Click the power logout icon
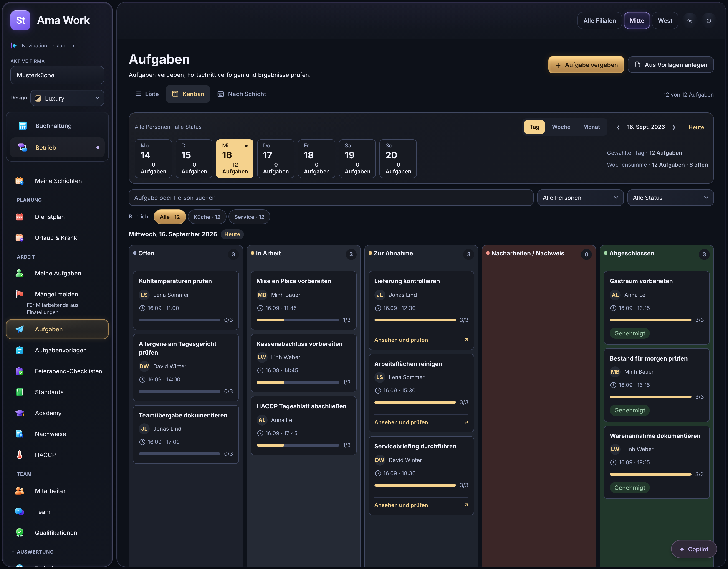This screenshot has width=728, height=569. point(709,21)
